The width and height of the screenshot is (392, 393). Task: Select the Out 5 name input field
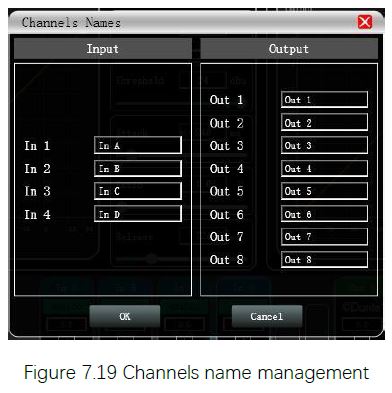[x=324, y=191]
